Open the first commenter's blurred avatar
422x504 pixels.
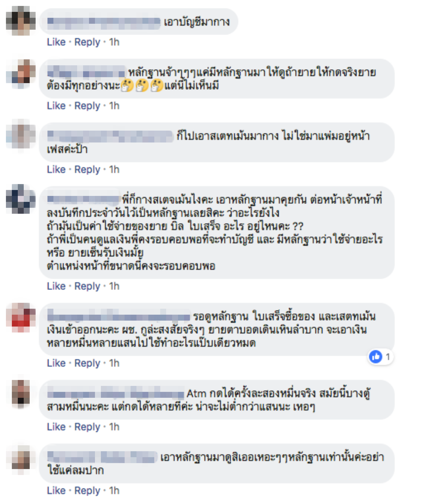(21, 21)
